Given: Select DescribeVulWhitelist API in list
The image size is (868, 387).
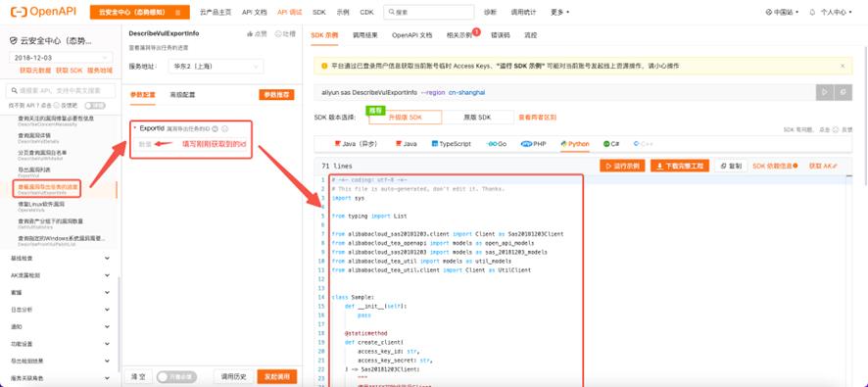Looking at the screenshot, I should (x=43, y=155).
